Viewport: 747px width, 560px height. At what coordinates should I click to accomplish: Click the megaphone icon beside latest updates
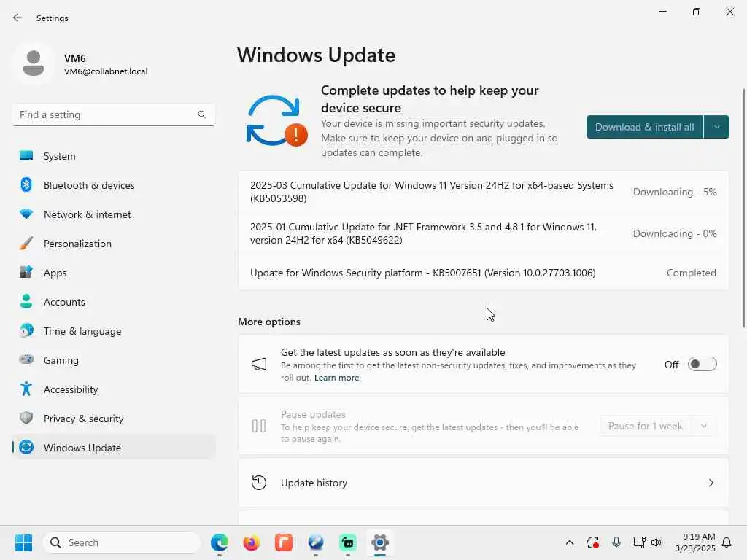(259, 365)
